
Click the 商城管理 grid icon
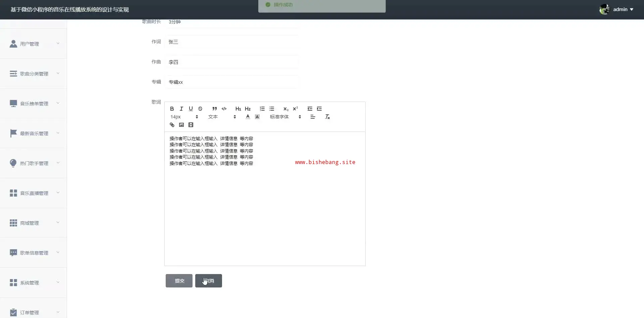click(13, 223)
